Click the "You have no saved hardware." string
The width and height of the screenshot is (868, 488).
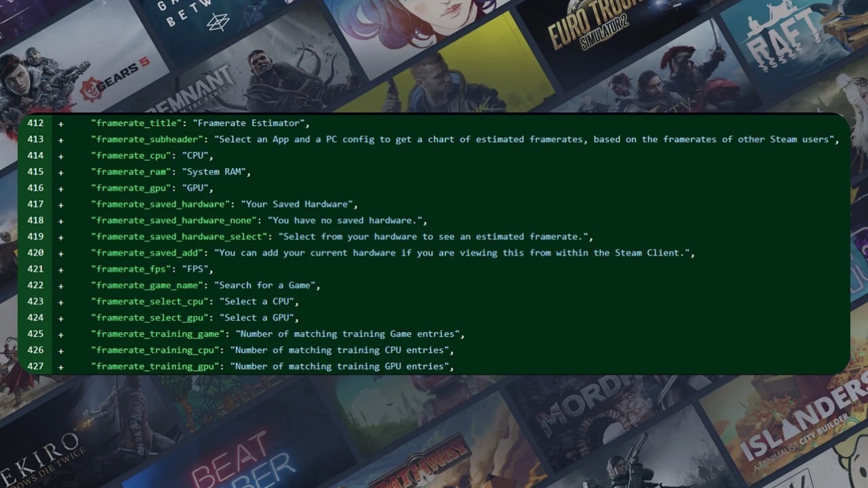coord(347,221)
